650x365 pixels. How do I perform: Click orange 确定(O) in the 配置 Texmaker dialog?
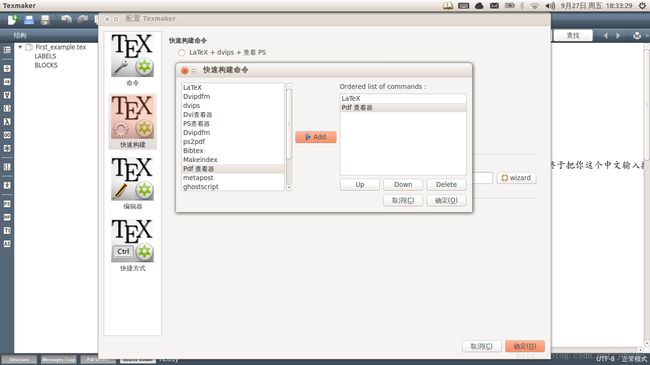click(x=525, y=346)
